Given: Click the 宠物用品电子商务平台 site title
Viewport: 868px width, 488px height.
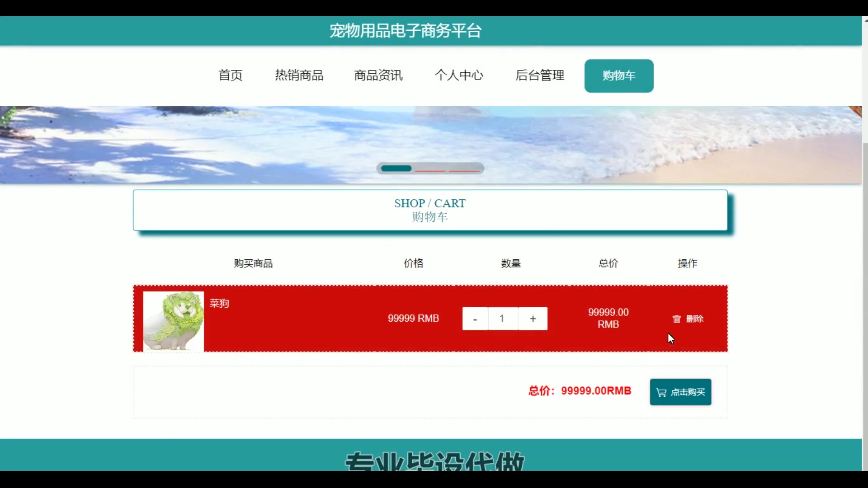Looking at the screenshot, I should click(406, 31).
